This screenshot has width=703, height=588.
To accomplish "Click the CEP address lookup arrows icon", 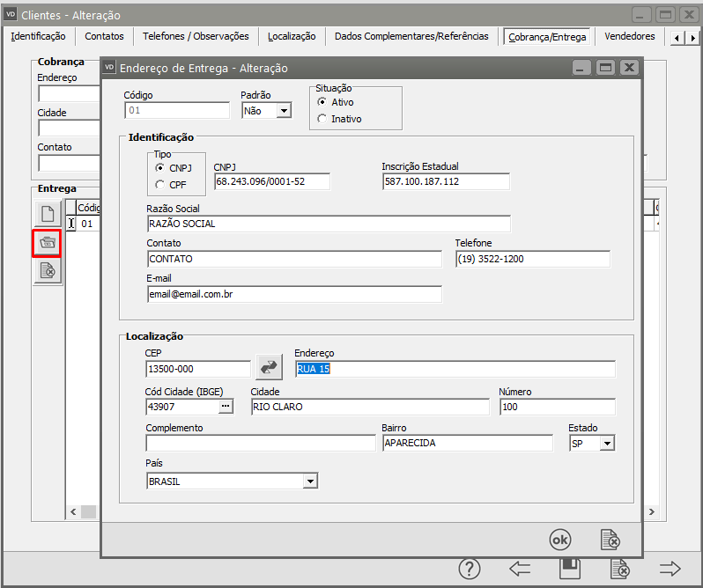I will pos(268,368).
